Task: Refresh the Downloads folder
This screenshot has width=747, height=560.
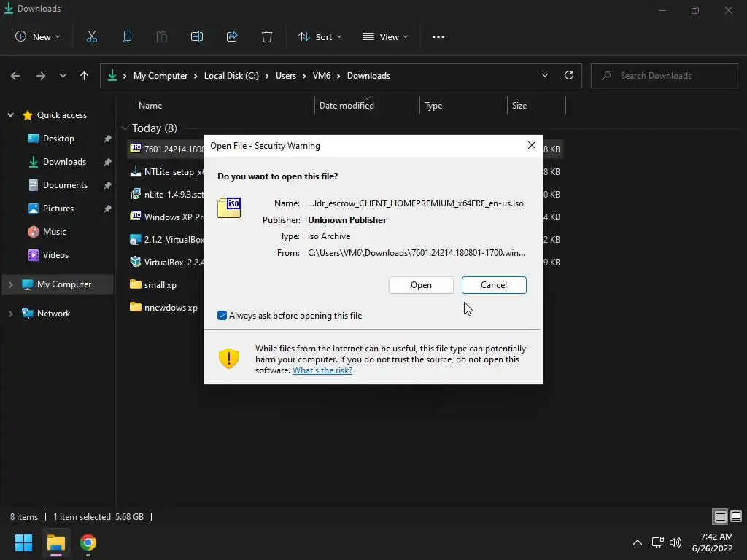Action: coord(569,75)
